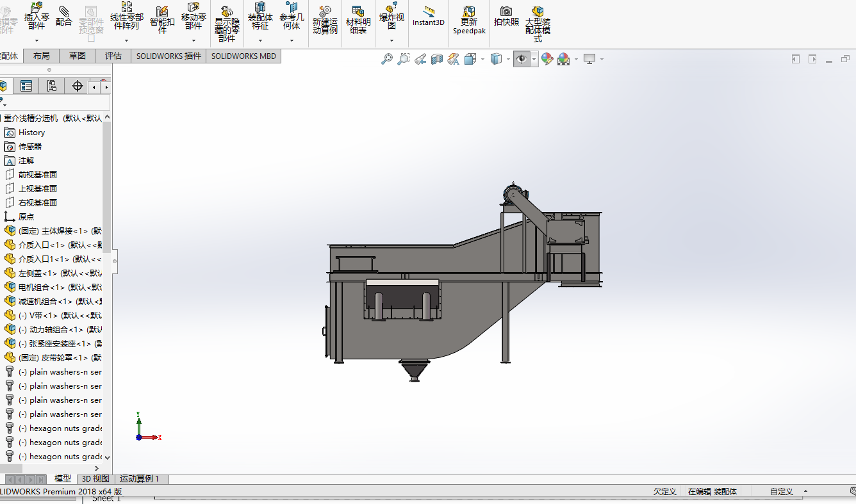Click 欠定义 status text
The width and height of the screenshot is (856, 504).
pos(665,492)
